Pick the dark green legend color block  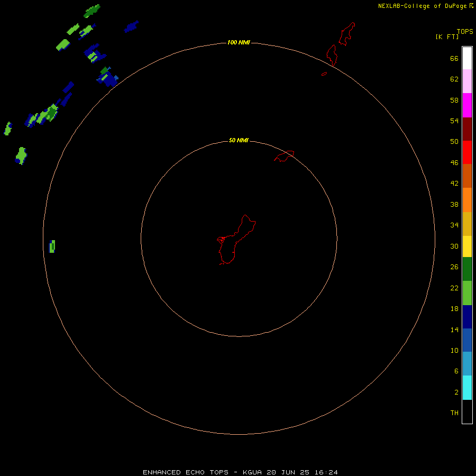[x=467, y=269]
